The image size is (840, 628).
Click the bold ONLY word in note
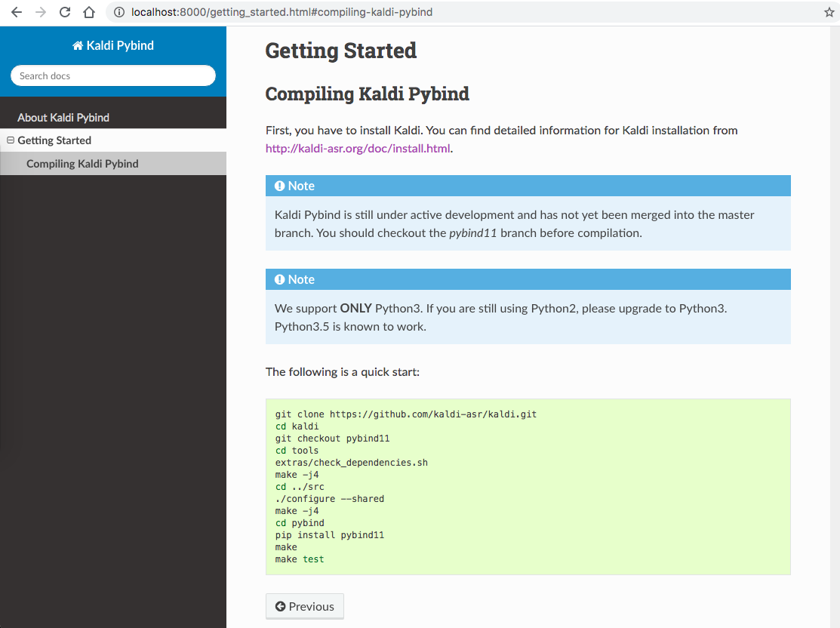[355, 308]
